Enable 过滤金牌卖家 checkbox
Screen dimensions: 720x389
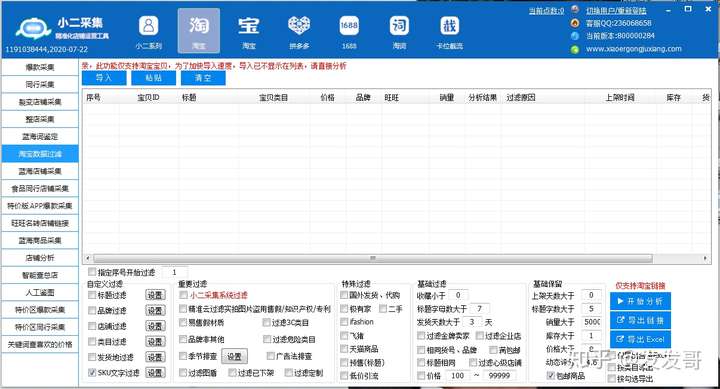click(x=421, y=336)
